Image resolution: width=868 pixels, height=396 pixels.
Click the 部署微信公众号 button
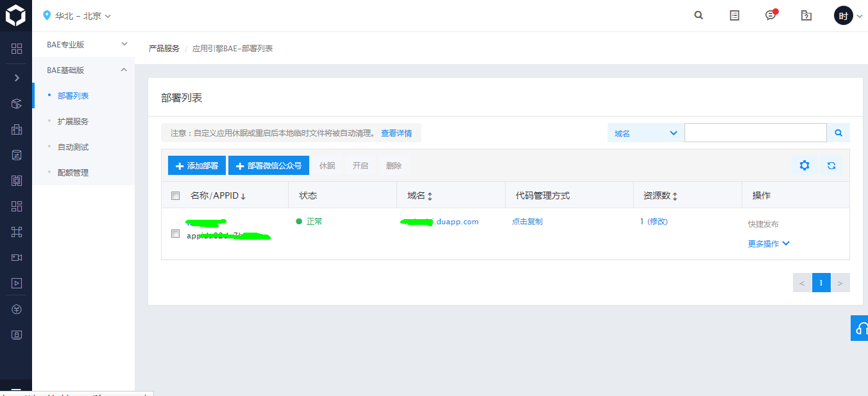point(269,165)
